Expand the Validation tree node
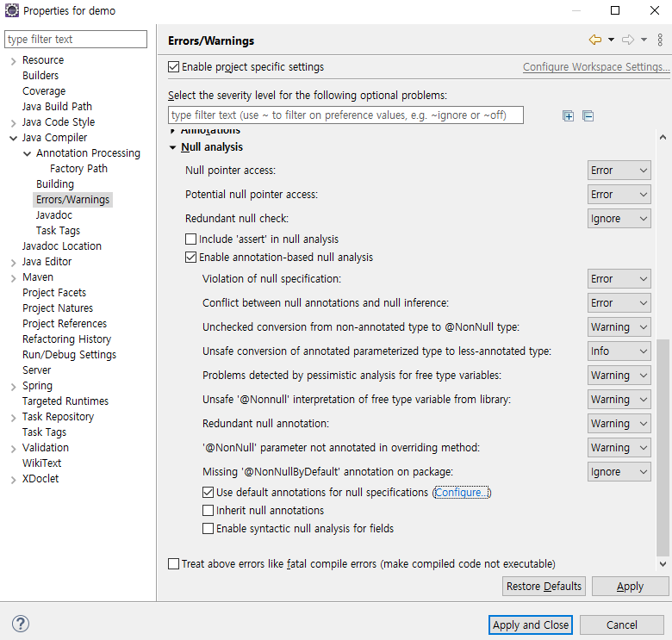This screenshot has width=672, height=640. (x=13, y=449)
